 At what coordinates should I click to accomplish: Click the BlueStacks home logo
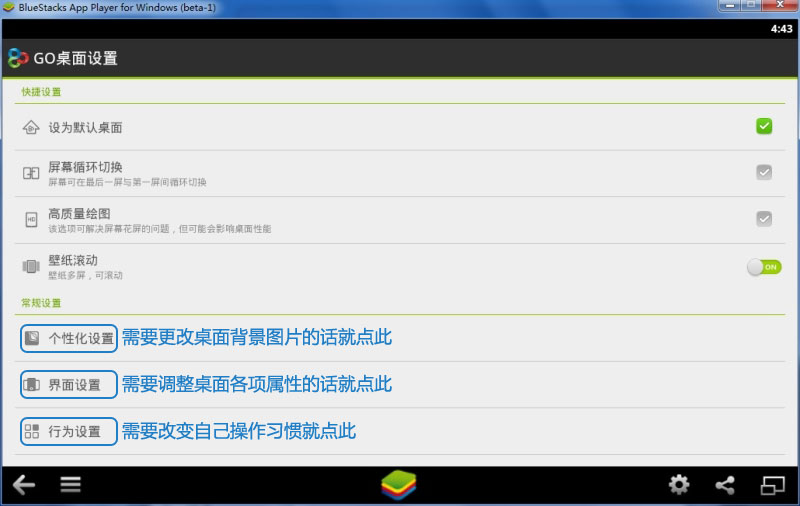(399, 485)
